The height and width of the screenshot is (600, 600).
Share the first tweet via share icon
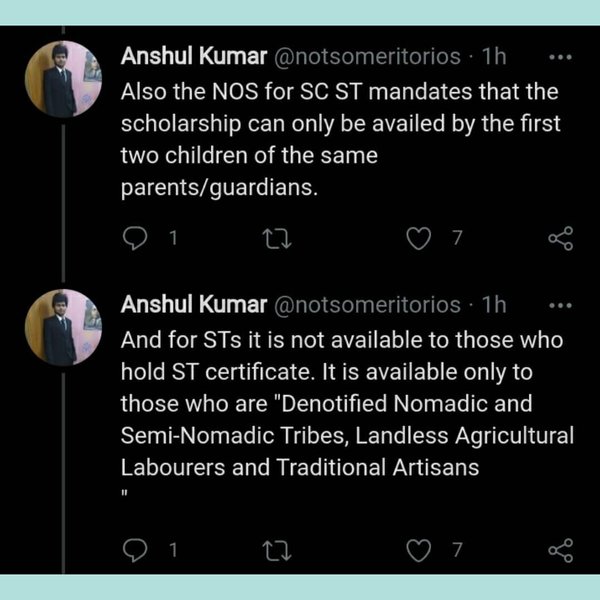click(561, 238)
